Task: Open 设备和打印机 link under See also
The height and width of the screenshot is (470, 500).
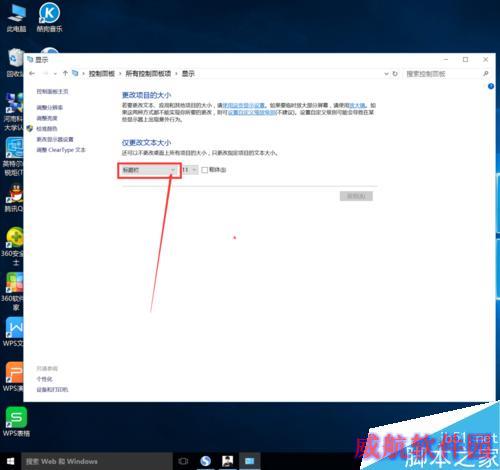Action: coord(52,390)
